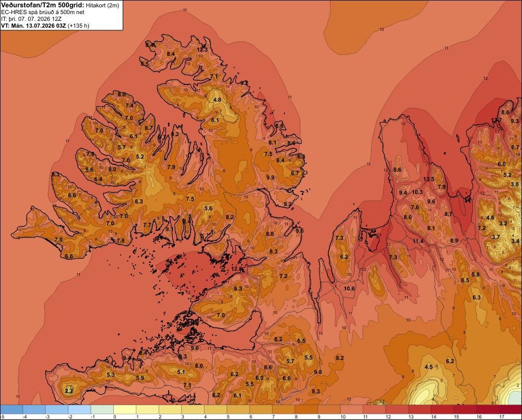Click the initial time line "IT: þri. 07. 07. 2026 12Z"
The image size is (522, 420).
coord(31,19)
